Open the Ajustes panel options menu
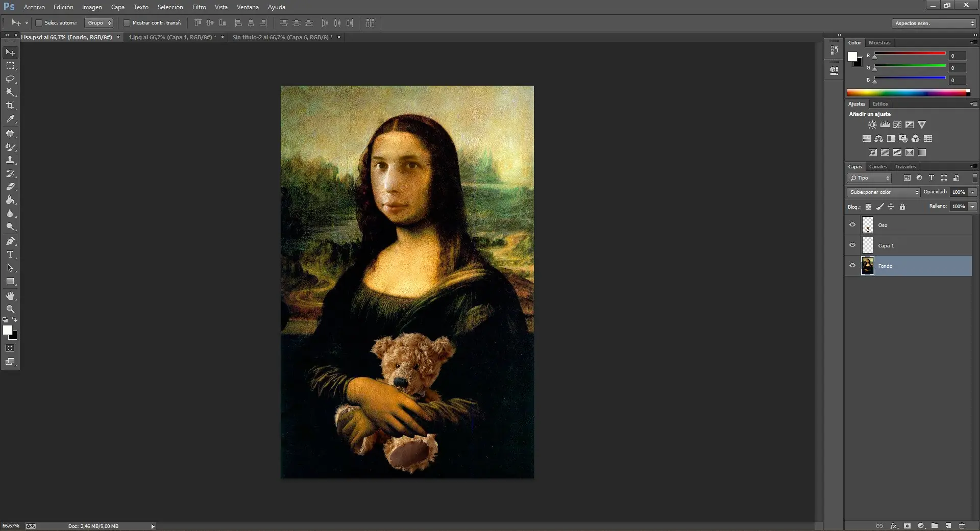The height and width of the screenshot is (531, 980). point(974,104)
